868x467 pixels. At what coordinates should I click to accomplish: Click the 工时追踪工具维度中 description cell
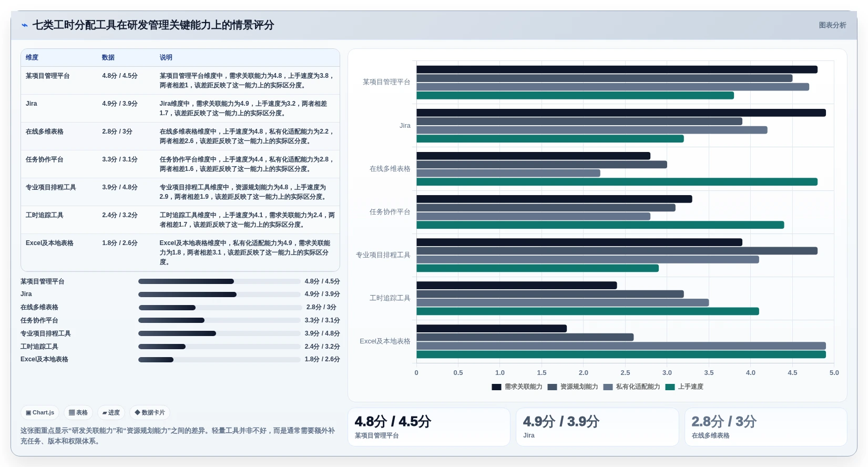(247, 220)
